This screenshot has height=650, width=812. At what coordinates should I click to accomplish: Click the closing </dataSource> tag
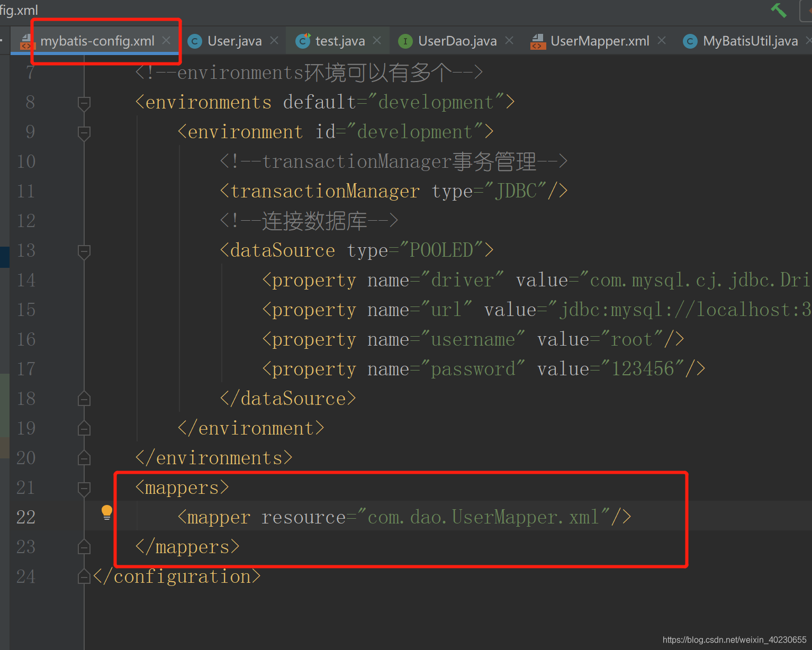(x=288, y=399)
